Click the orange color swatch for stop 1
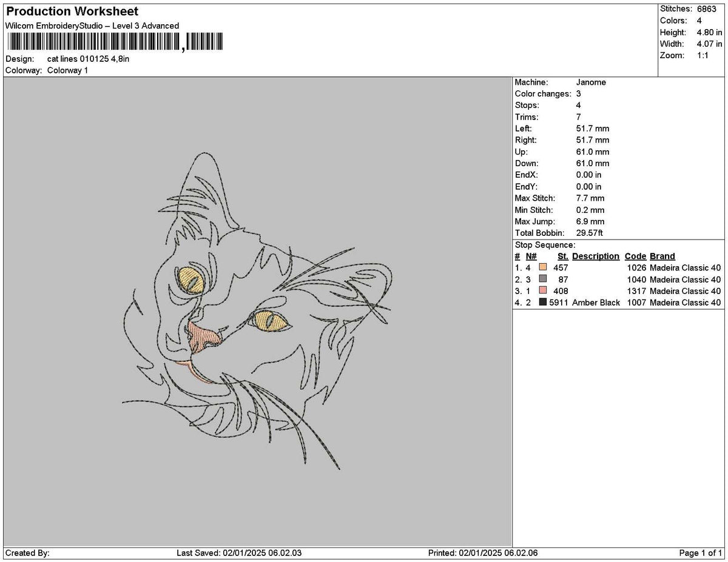728x562 pixels. (x=543, y=267)
